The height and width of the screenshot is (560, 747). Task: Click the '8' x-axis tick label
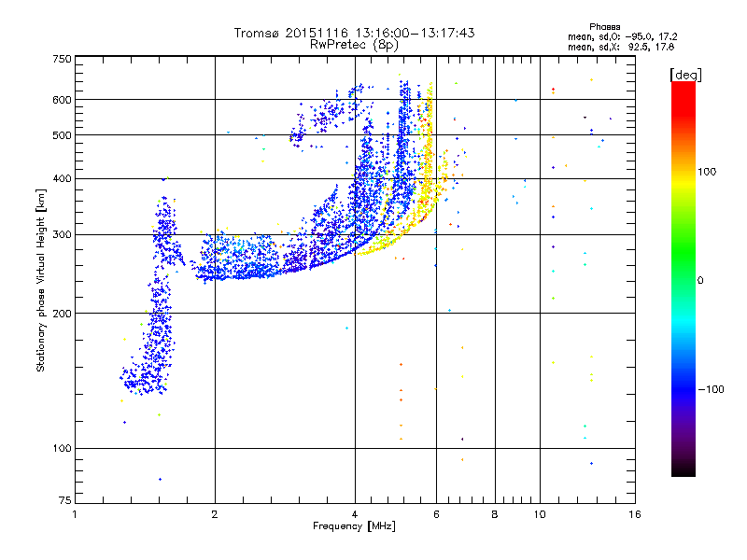[495, 514]
